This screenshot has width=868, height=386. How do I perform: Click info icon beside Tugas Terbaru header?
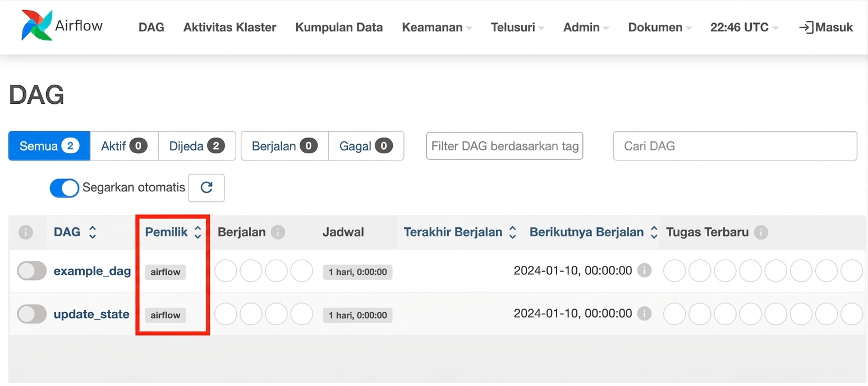tap(761, 232)
